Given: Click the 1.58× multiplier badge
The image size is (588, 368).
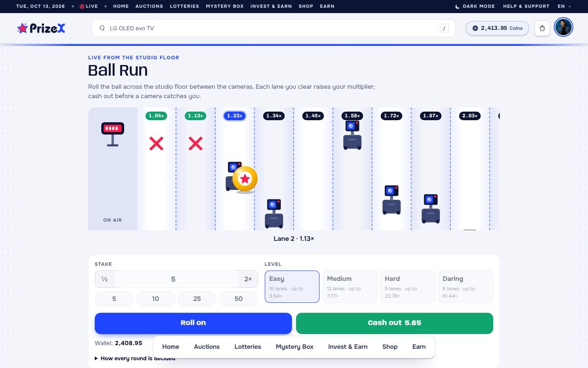Looking at the screenshot, I should click(x=352, y=116).
